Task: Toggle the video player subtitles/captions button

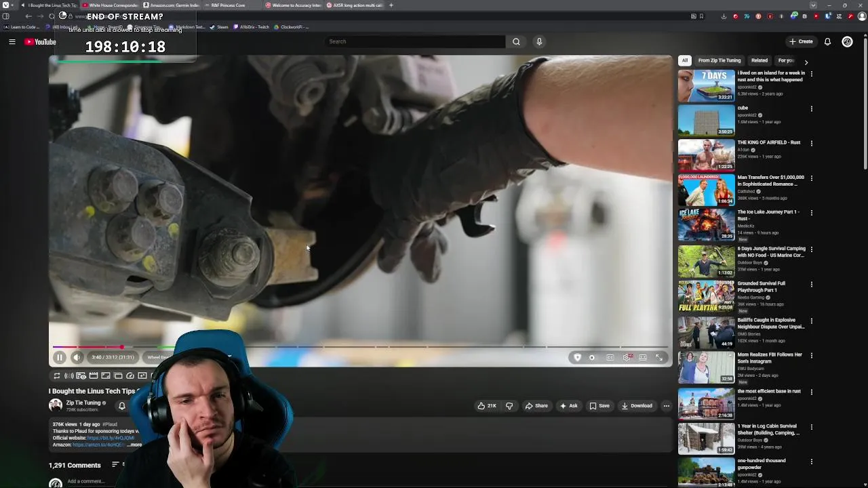Action: tap(610, 357)
